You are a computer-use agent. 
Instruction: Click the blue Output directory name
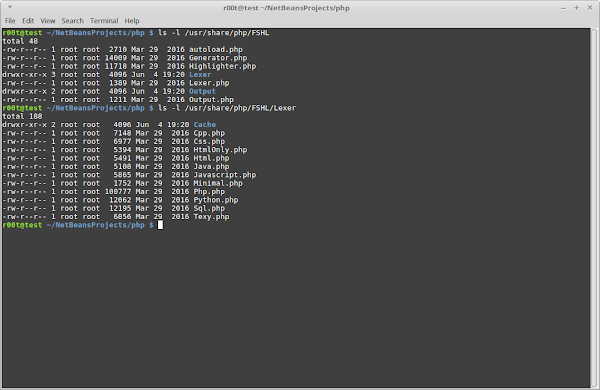pyautogui.click(x=202, y=91)
